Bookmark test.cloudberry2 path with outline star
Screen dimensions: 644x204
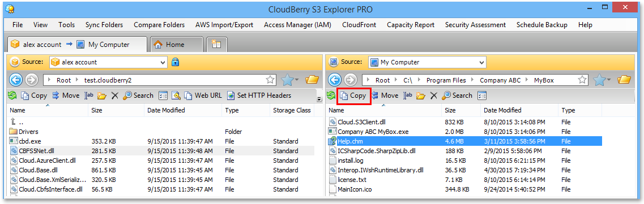(270, 80)
